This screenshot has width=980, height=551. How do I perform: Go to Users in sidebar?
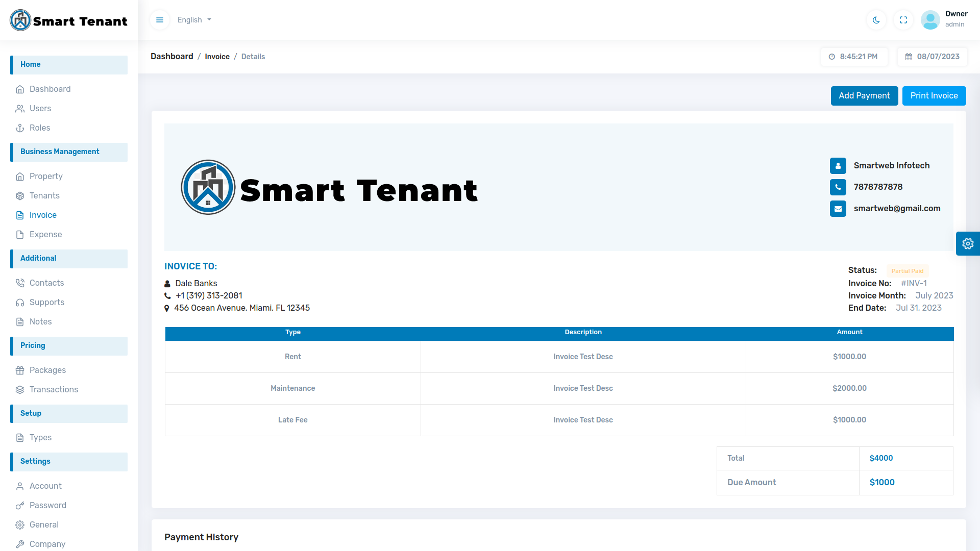coord(40,109)
